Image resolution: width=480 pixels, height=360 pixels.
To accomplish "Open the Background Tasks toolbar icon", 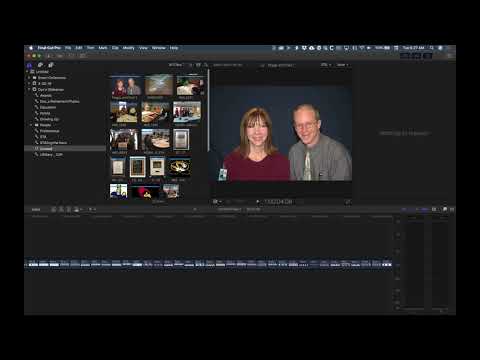I will (71, 56).
